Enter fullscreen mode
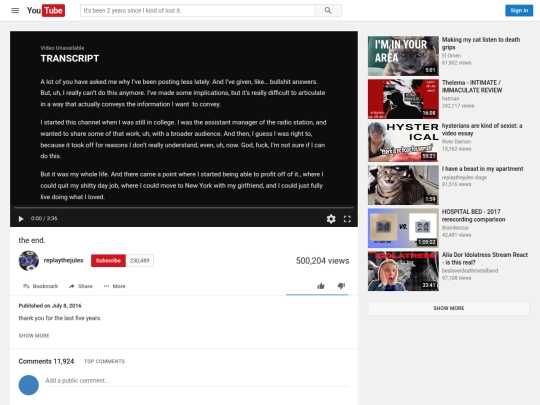Screen dimensions: 540x405 pyautogui.click(x=347, y=219)
